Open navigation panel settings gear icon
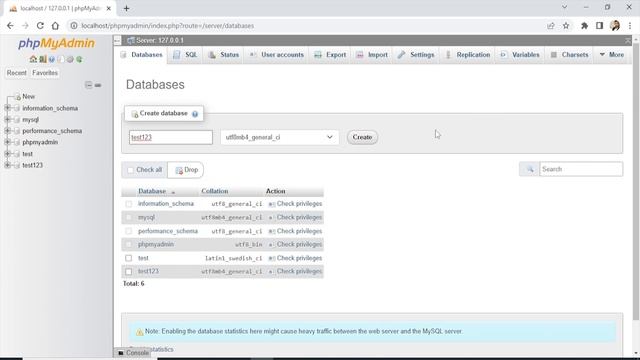Screen dimensions: 640x360 [x=70, y=59]
